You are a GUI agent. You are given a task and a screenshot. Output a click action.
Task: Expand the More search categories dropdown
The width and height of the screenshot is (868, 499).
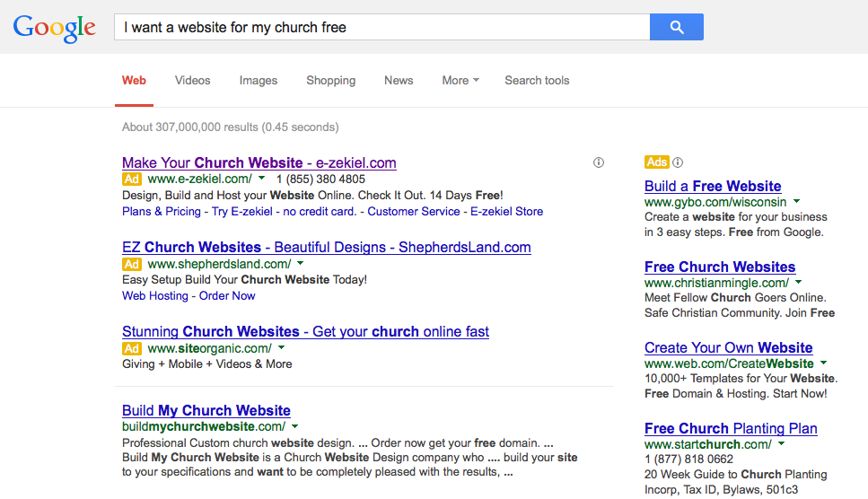[460, 80]
